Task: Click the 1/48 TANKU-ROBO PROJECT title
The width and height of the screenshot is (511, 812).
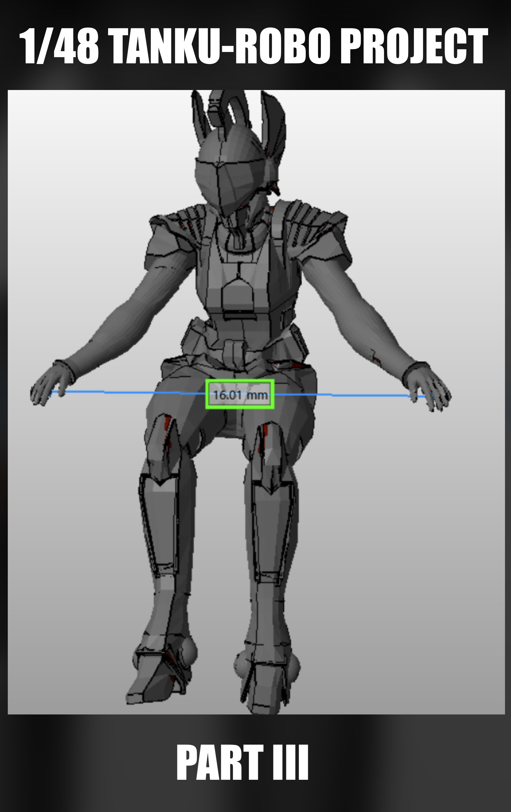Action: pos(253,46)
